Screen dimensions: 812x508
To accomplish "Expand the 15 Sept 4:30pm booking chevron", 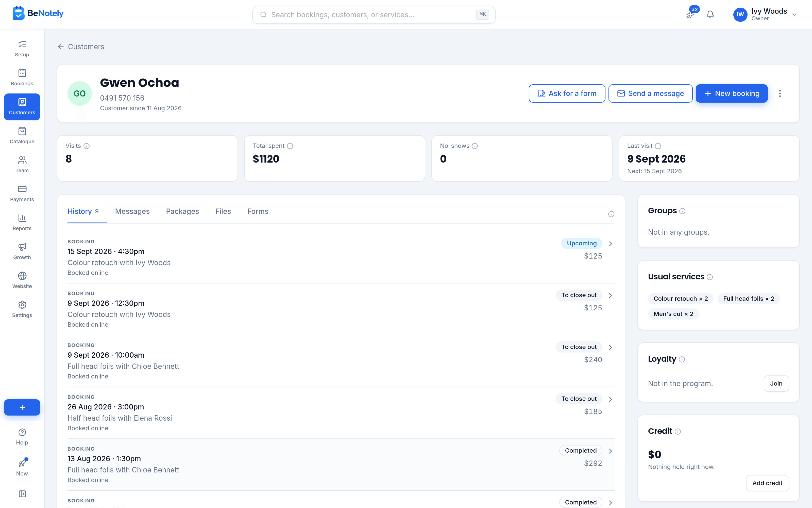I will click(610, 244).
